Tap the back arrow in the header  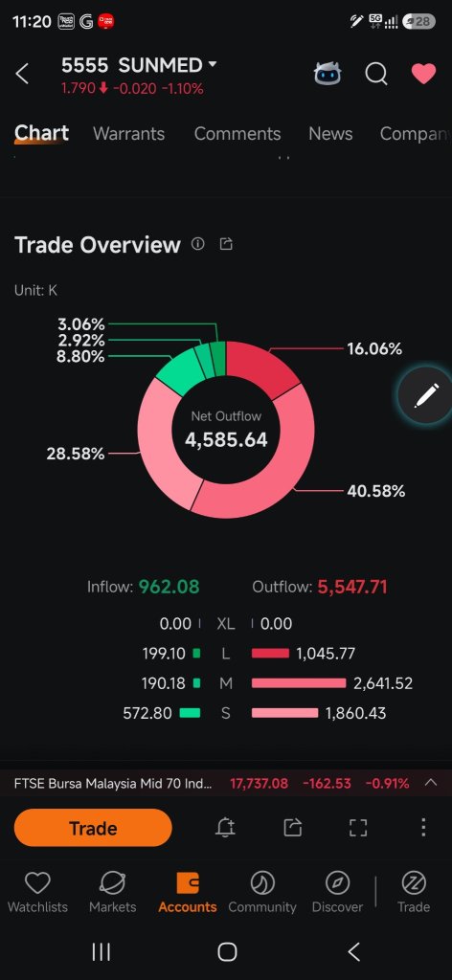[x=22, y=74]
